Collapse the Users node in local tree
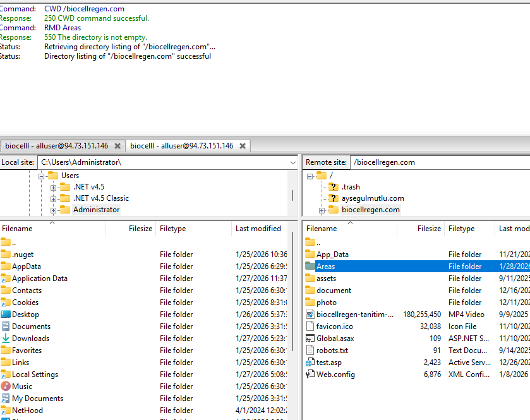 pos(41,176)
